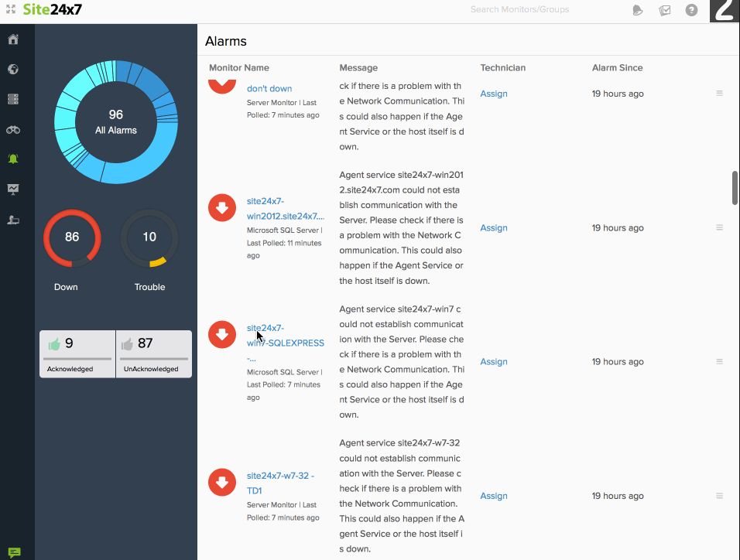Image resolution: width=740 pixels, height=560 pixels.
Task: Open the site24x7-w7-32 - TD1 monitor link
Action: [280, 483]
